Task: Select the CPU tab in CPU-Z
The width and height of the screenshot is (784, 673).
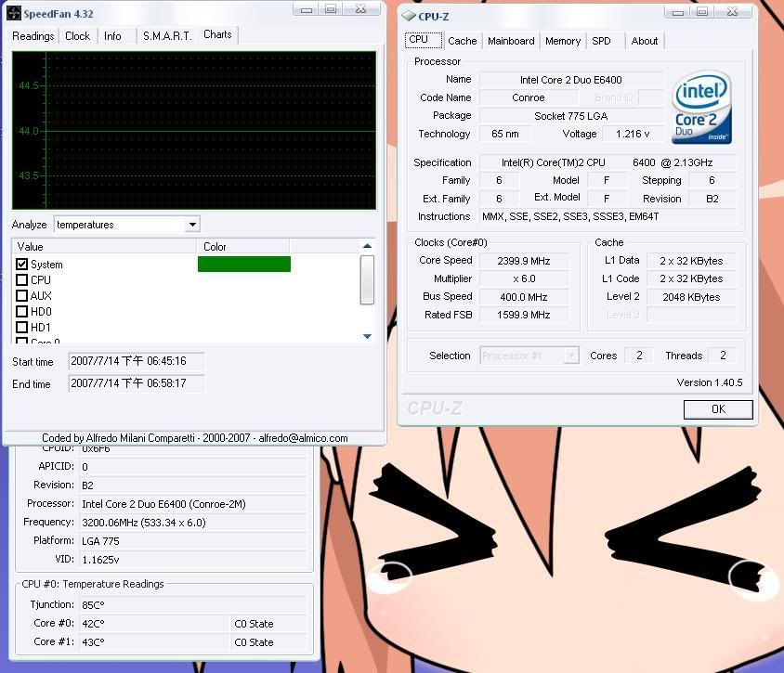Action: [x=423, y=40]
